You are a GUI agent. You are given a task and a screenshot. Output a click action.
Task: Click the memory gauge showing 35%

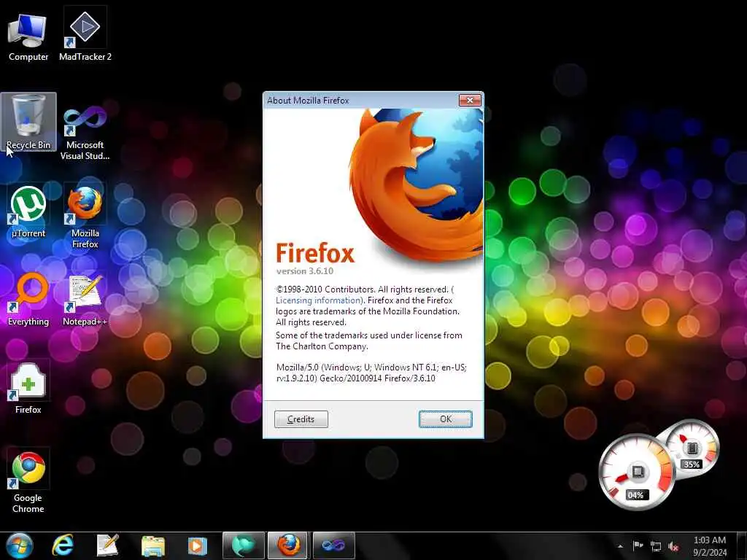[692, 448]
